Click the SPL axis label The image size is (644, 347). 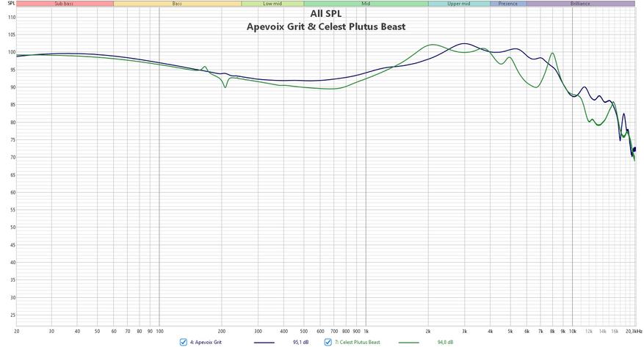point(11,3)
